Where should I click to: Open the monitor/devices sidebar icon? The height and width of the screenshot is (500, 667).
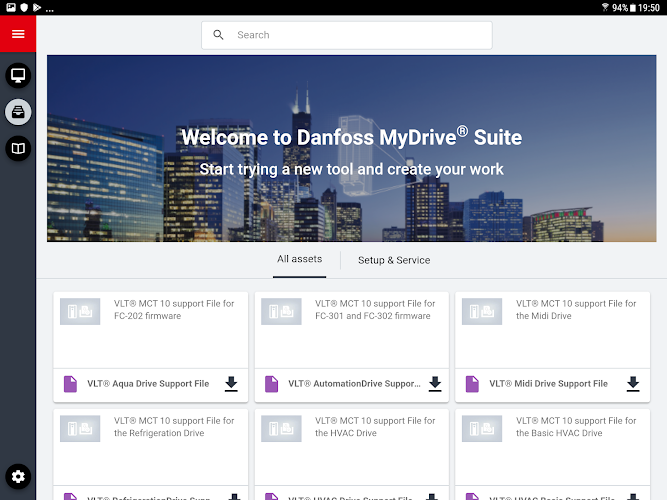pos(18,76)
